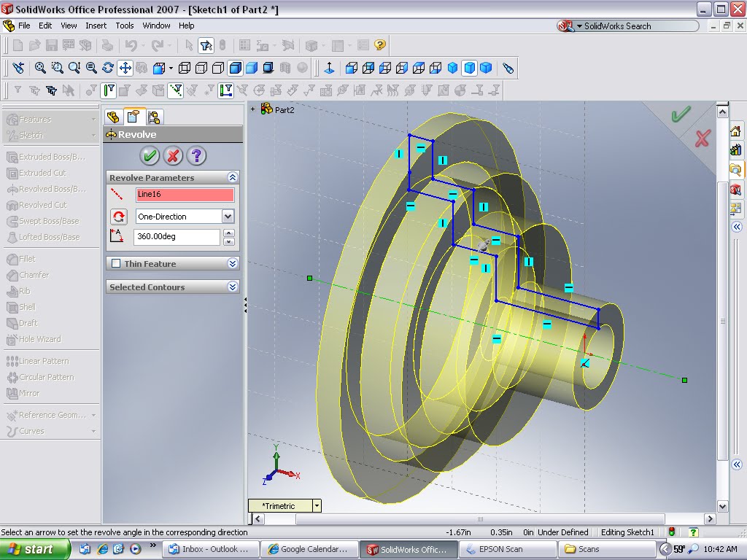Select the Zoom to Area tool

57,68
